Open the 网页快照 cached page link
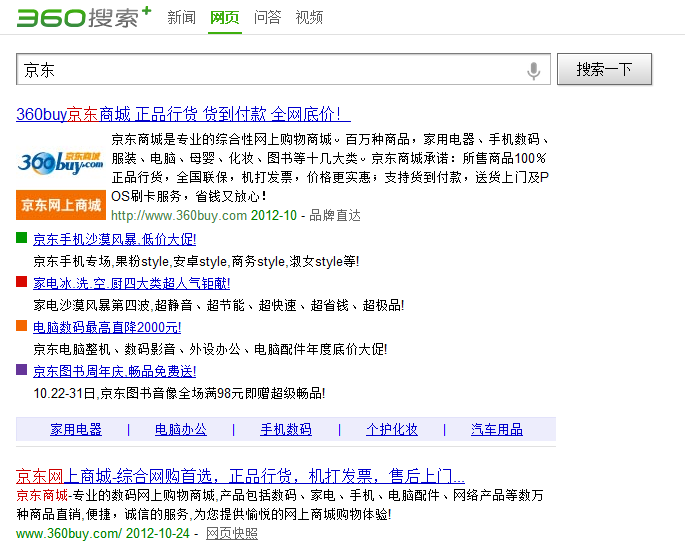 [x=232, y=533]
